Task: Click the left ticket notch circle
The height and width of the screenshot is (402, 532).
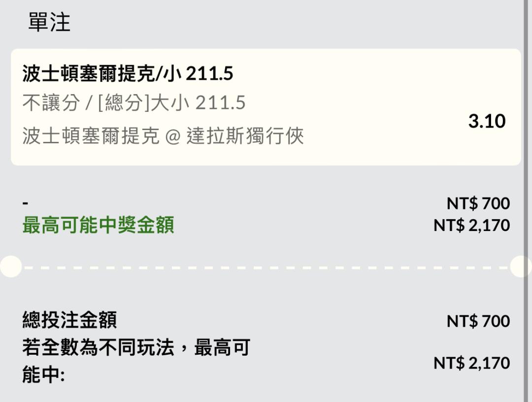Action: point(11,267)
